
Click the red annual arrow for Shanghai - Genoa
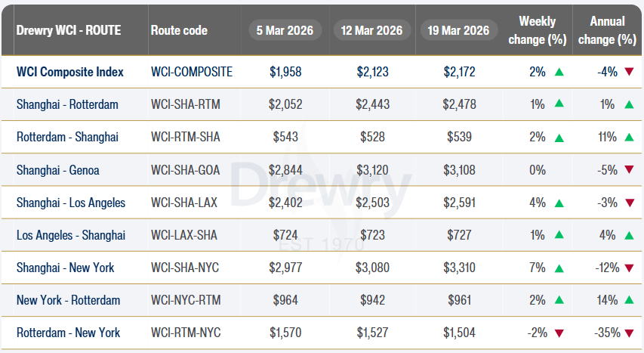[x=629, y=170]
